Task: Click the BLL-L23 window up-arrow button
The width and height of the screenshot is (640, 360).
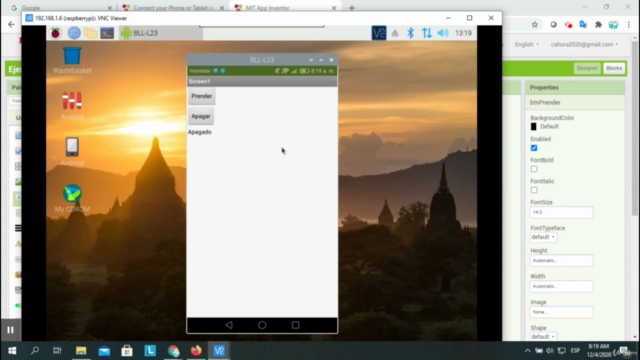Action: (321, 60)
